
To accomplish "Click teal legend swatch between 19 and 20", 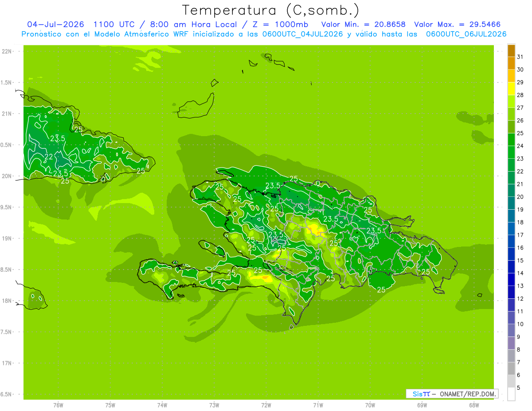I will pyautogui.click(x=511, y=203).
